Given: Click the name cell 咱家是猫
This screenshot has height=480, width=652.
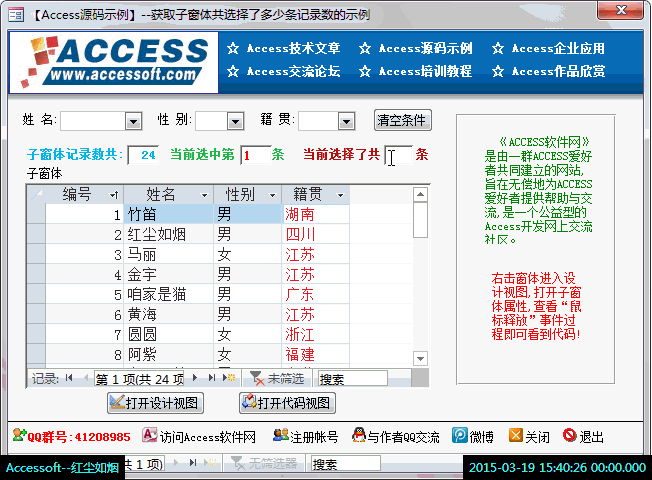Looking at the screenshot, I should tap(168, 294).
